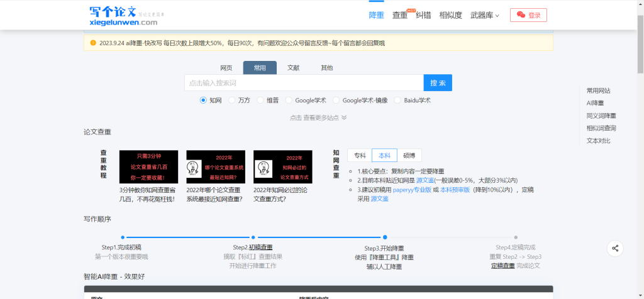Image resolution: width=644 pixels, height=299 pixels.
Task: Click the search keyword input field
Action: (x=304, y=83)
